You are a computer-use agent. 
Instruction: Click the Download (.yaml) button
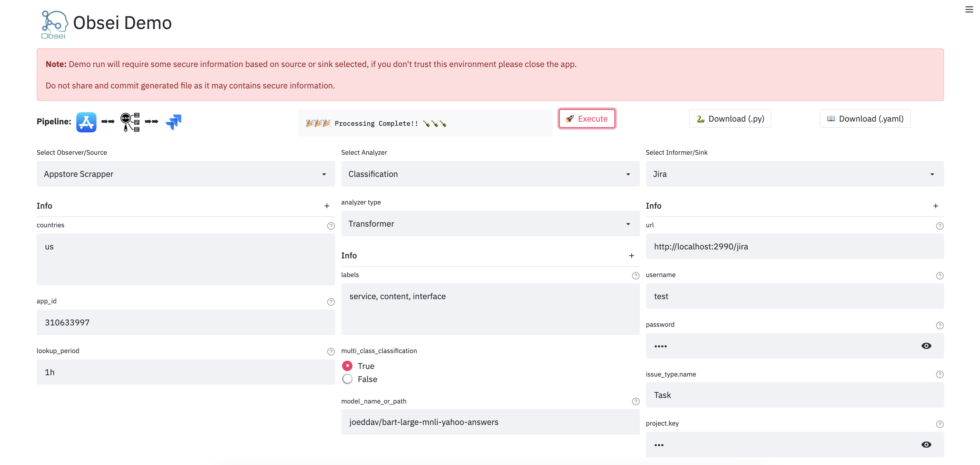(865, 118)
